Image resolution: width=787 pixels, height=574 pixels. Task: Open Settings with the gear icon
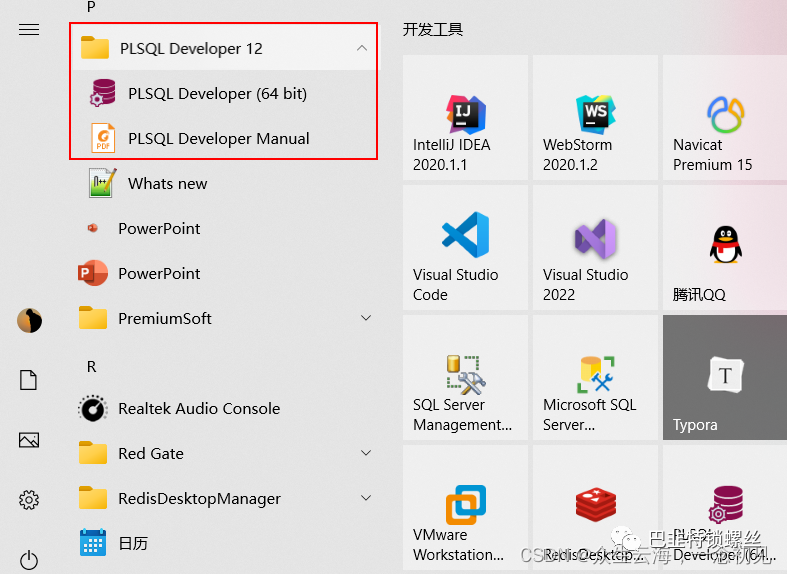point(29,500)
